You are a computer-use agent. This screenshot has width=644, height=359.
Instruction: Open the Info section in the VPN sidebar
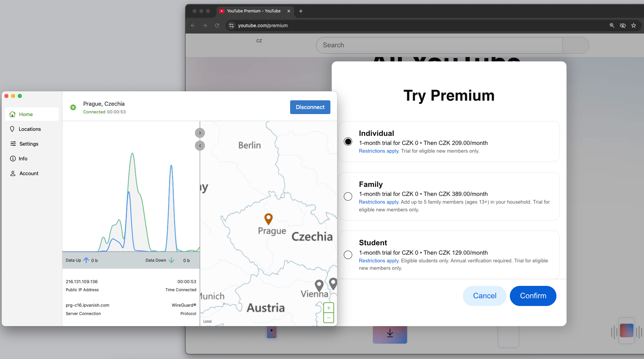[x=32, y=158]
